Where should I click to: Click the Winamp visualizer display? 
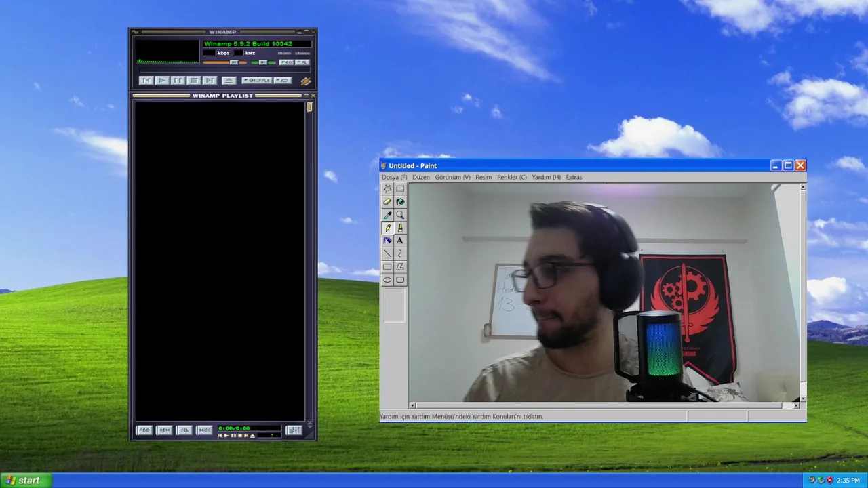tap(167, 52)
